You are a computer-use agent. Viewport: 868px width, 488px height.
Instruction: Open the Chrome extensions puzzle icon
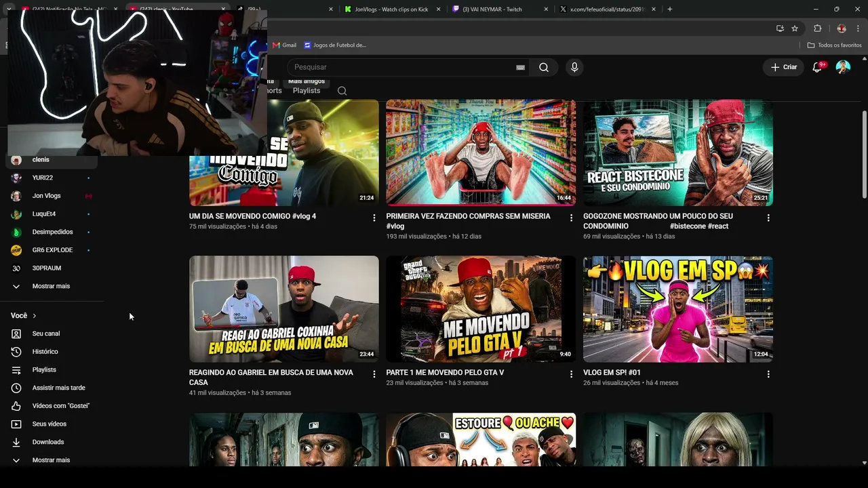click(817, 28)
